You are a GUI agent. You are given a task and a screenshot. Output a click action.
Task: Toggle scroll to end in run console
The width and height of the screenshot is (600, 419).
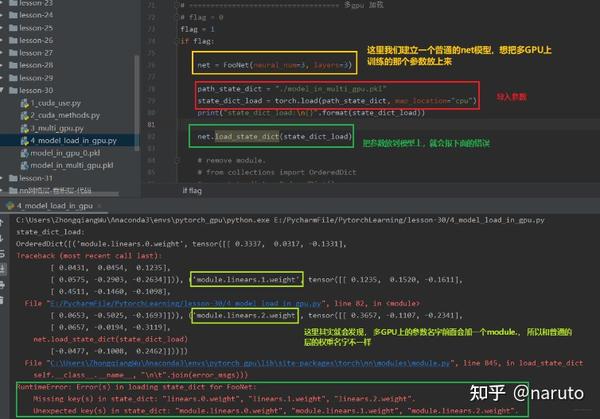(2, 269)
